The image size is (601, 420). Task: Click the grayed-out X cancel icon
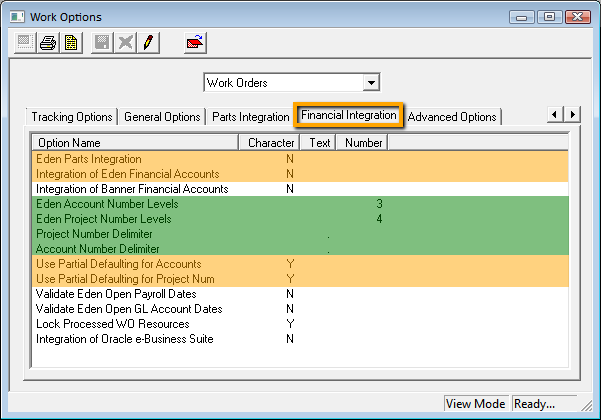(x=125, y=43)
